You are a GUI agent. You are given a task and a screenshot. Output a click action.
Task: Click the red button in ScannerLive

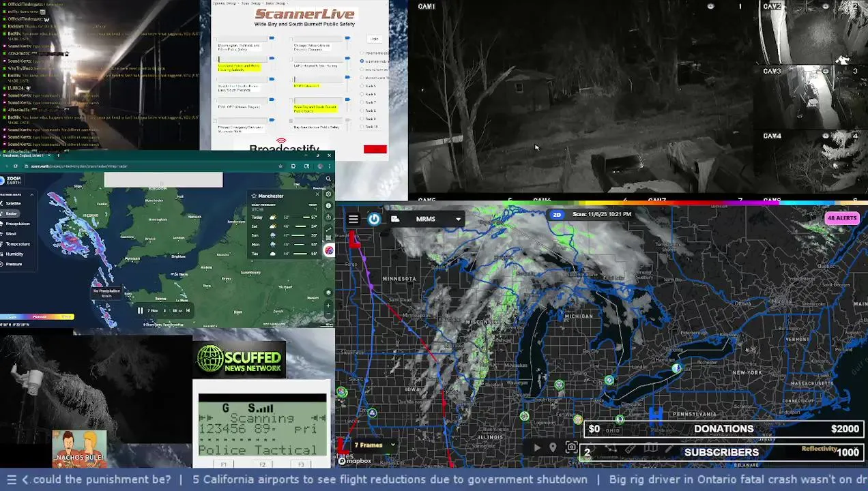pos(375,149)
